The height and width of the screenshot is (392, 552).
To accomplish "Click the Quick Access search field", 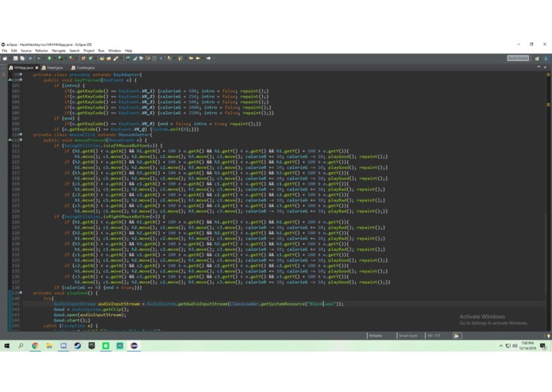I will coord(518,58).
